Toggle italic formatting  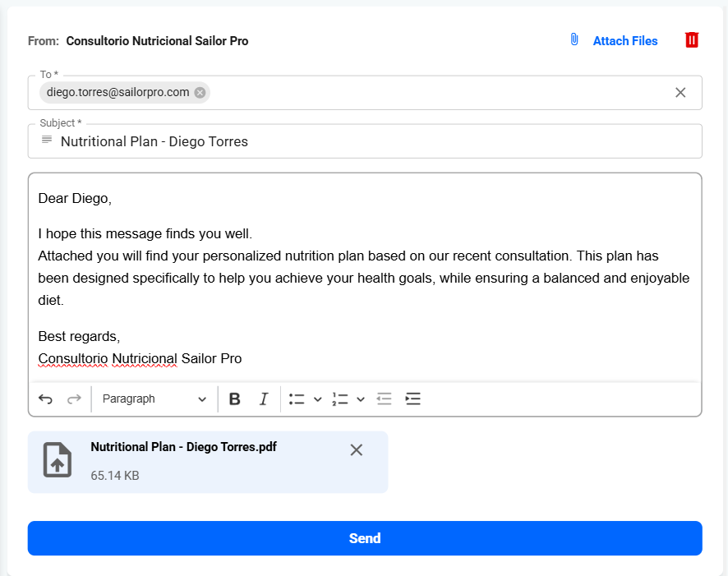[x=264, y=399]
